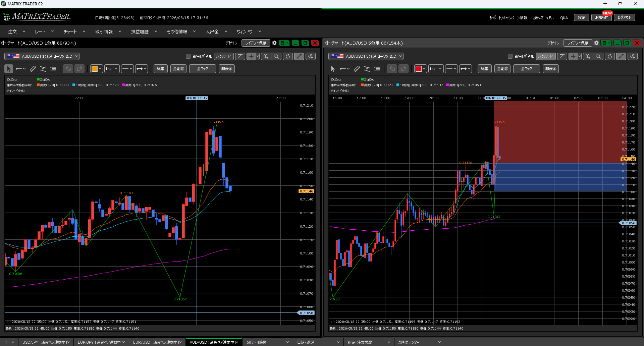
Task: Choose the rectangle label tool in 5分足 chart
Action: click(377, 69)
